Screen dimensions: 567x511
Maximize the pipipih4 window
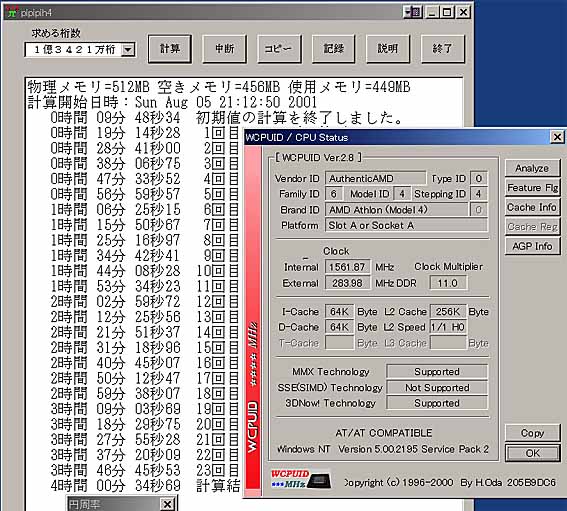(x=447, y=12)
